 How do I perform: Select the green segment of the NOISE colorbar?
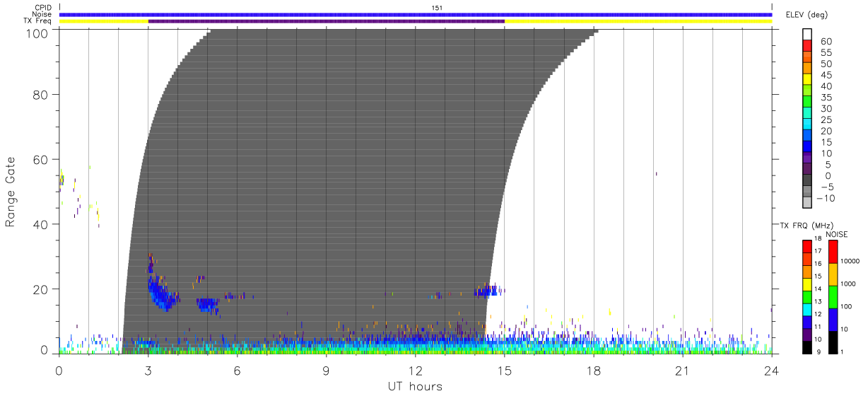coord(833,296)
